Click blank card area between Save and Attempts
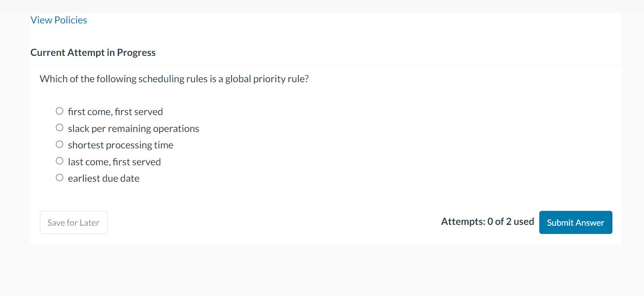Image resolution: width=644 pixels, height=296 pixels. pyautogui.click(x=271, y=222)
